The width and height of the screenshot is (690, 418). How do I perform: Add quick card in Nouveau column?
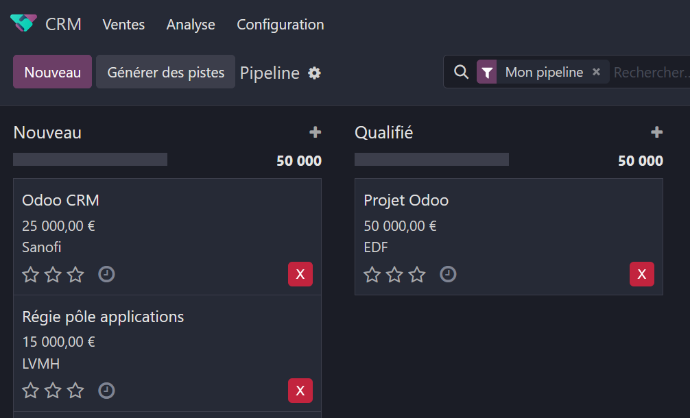[315, 132]
